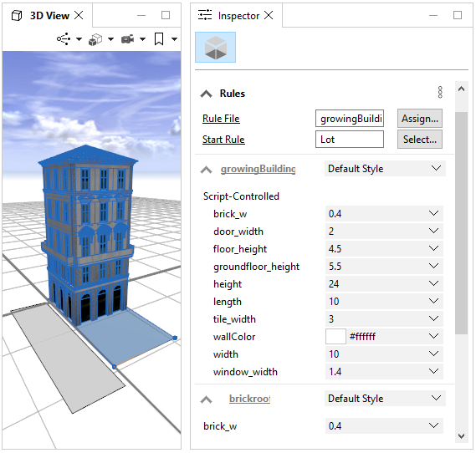Click the Start Rule link
Screen dimensions: 476x453
[223, 140]
